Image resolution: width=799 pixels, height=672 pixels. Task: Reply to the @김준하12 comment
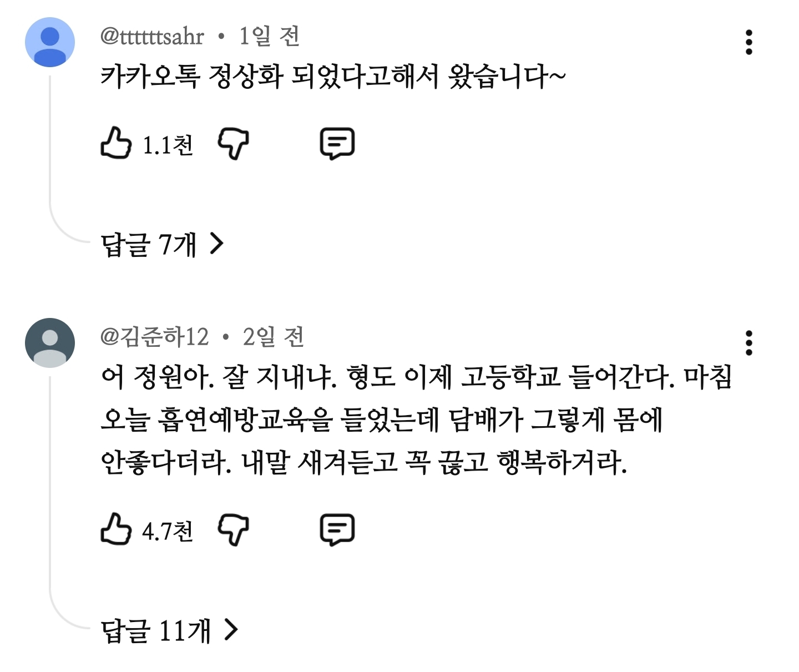tap(337, 529)
